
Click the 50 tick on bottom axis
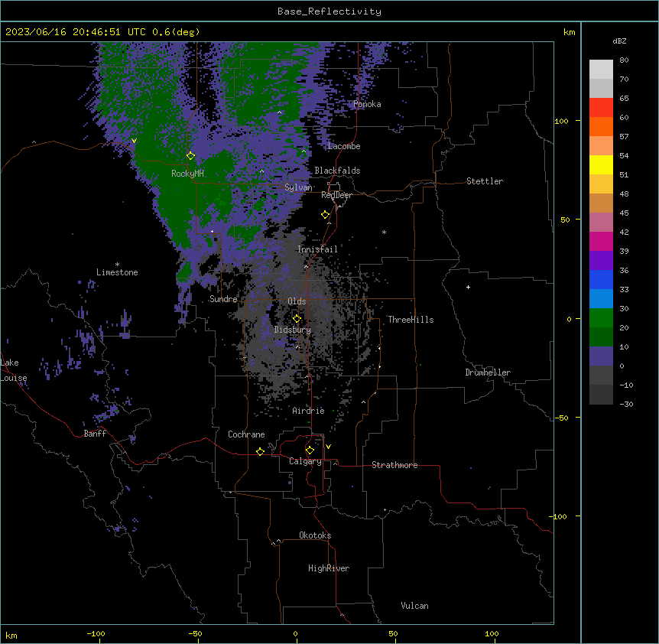393,634
